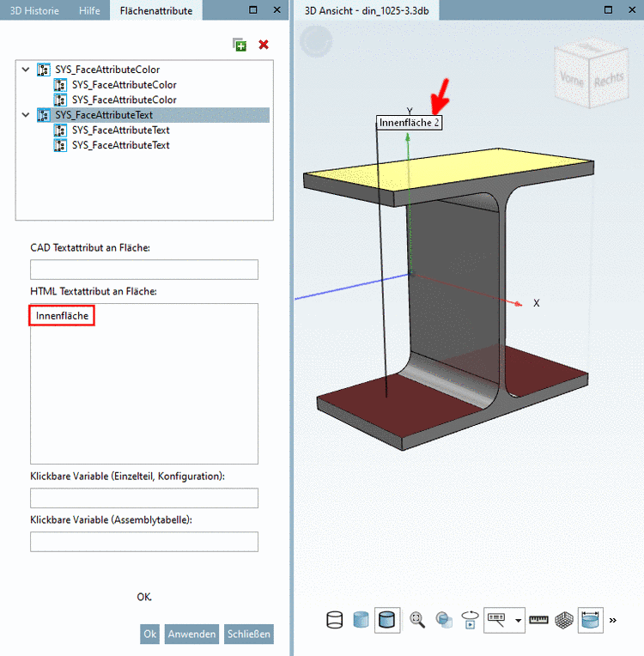Start the rotation animation icon

coord(470,620)
